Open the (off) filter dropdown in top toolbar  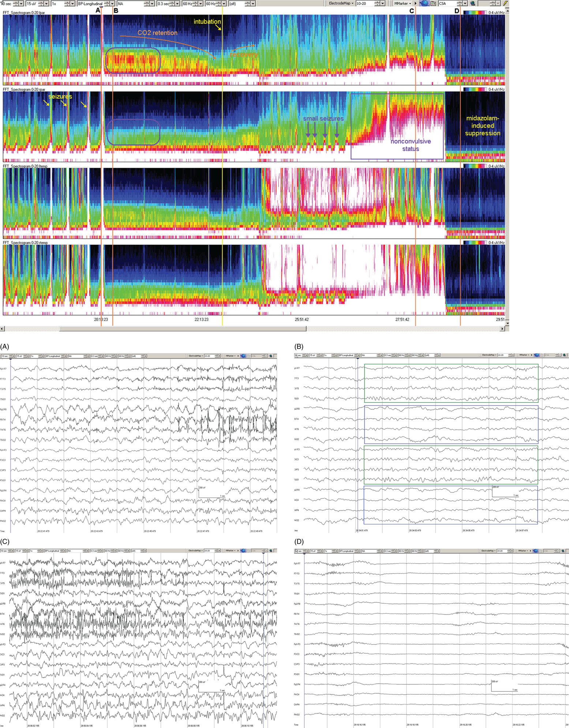tap(252, 4)
